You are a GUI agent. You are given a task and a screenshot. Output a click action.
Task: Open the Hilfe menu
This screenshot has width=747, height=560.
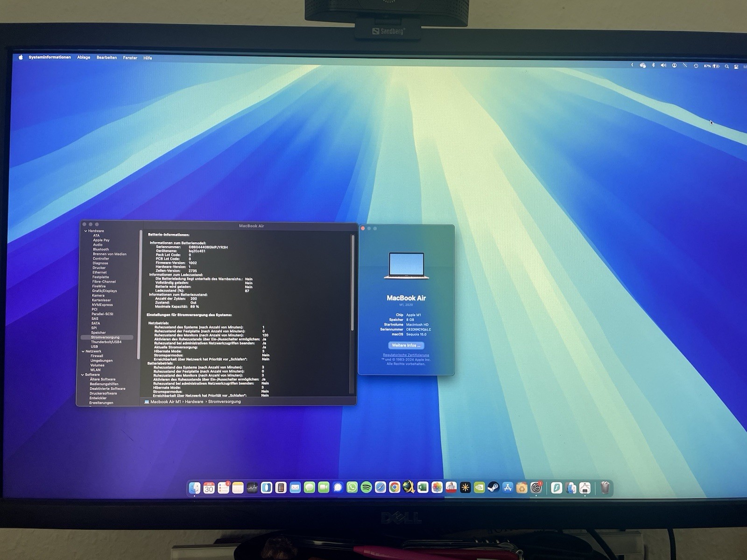tap(148, 58)
